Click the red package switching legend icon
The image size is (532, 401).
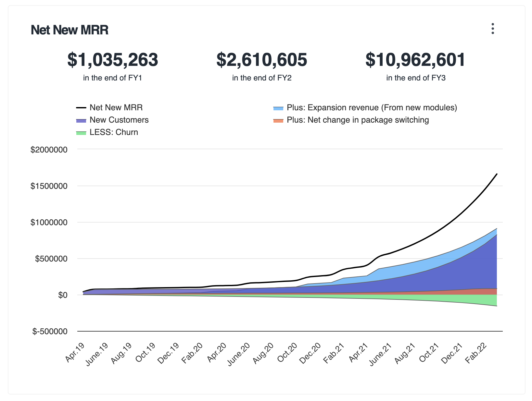278,120
